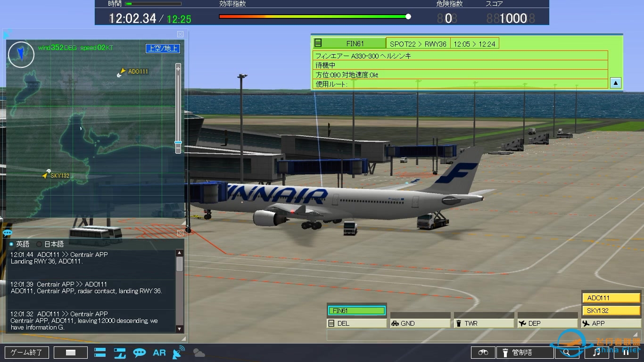
Task: Click the 12:02.34 game clock
Action: [x=132, y=18]
